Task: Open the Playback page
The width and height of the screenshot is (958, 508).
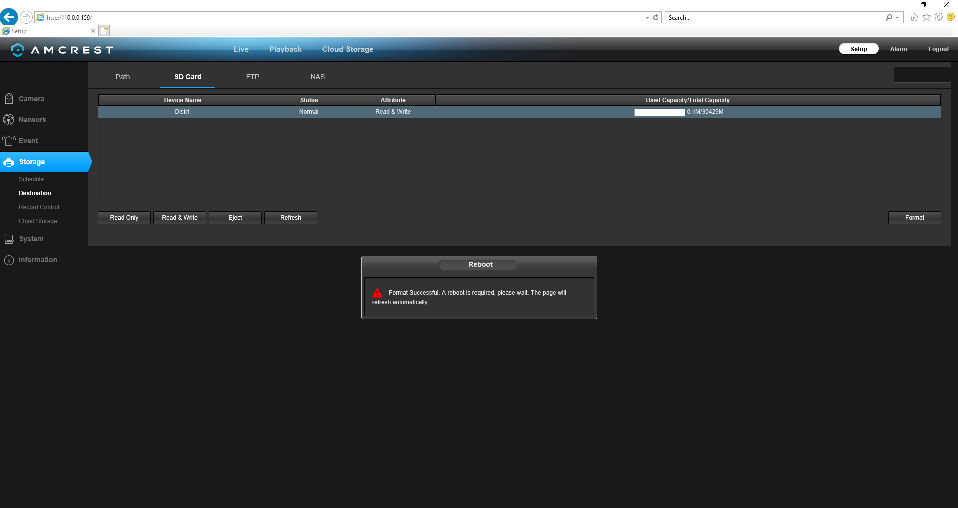Action: click(285, 50)
